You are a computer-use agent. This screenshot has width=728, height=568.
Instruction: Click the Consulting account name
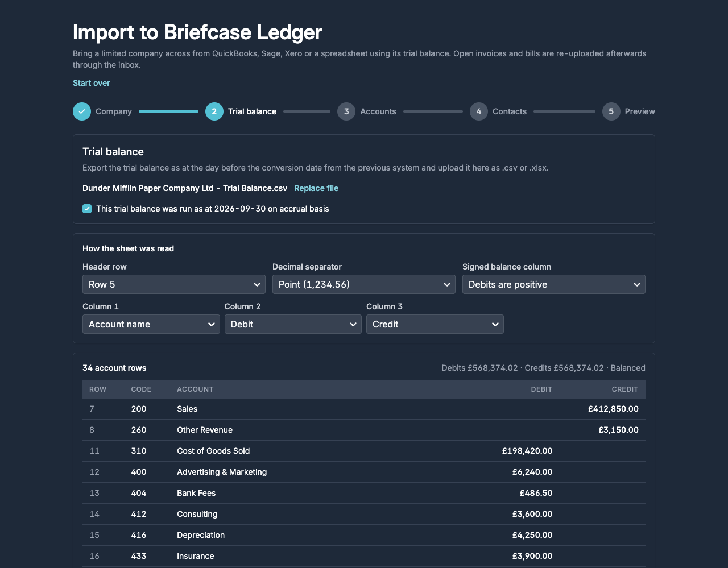(x=197, y=514)
